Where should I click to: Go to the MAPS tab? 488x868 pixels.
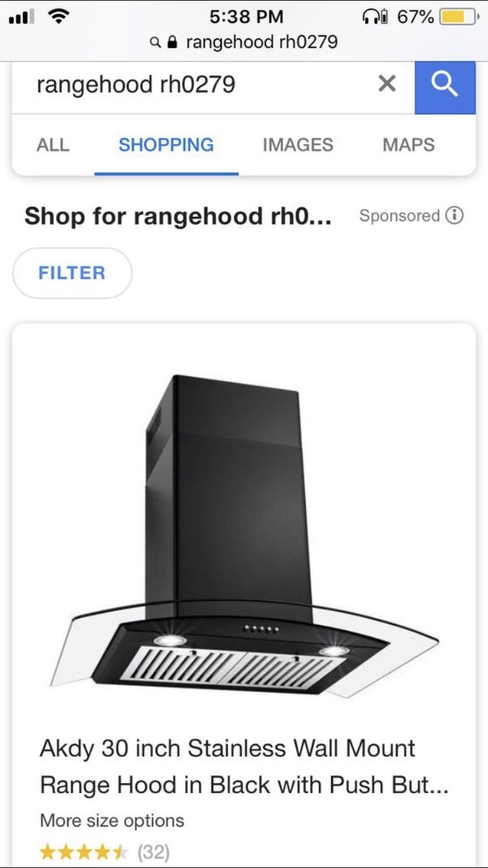point(409,144)
